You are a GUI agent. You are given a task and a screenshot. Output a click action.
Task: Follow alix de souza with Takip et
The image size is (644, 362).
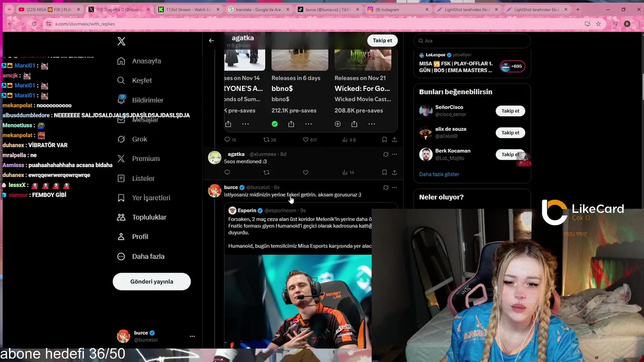coord(510,133)
